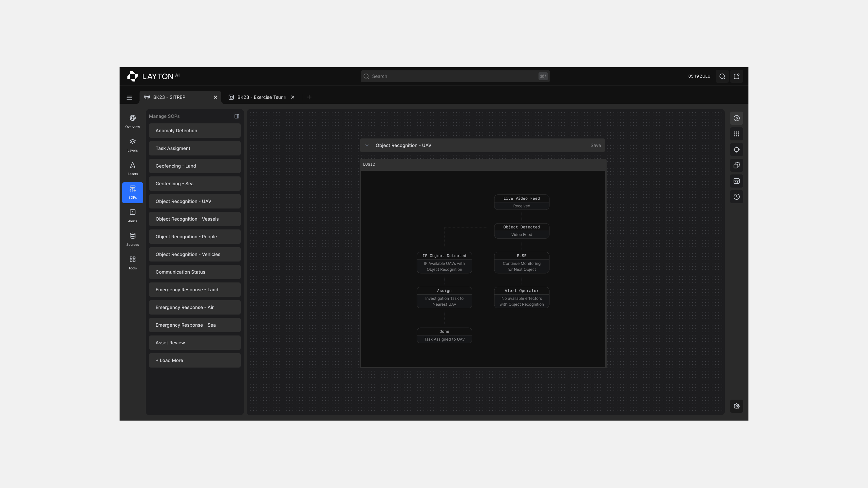Open Emergency Response - Land SOP
Viewport: 868px width, 488px height.
coord(195,290)
